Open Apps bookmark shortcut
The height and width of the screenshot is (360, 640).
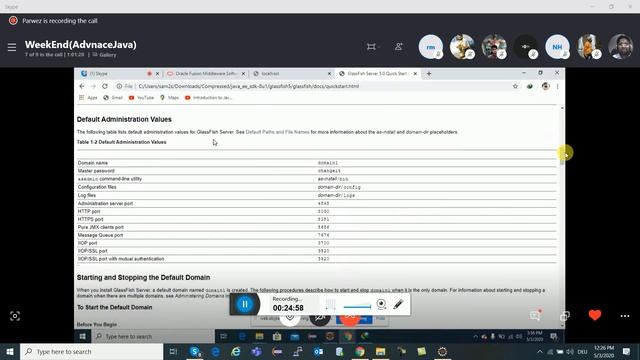click(88, 98)
